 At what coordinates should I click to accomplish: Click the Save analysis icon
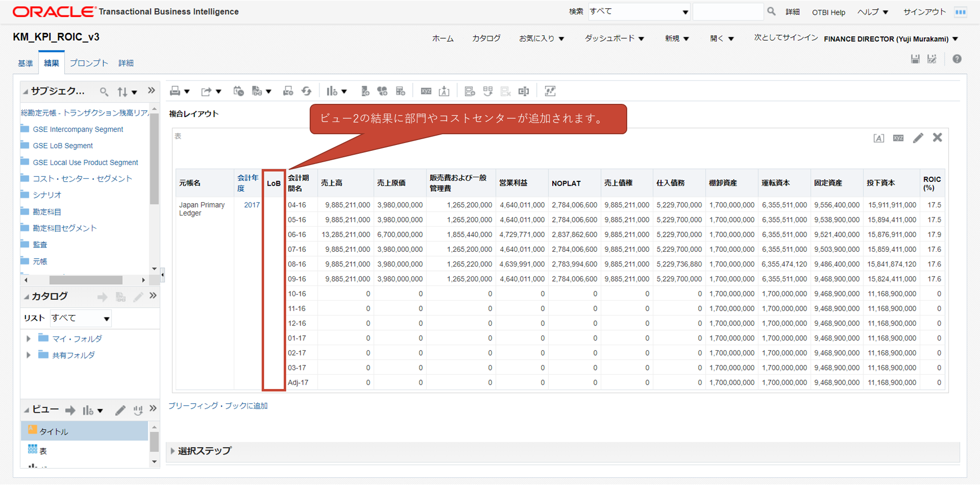tap(915, 59)
